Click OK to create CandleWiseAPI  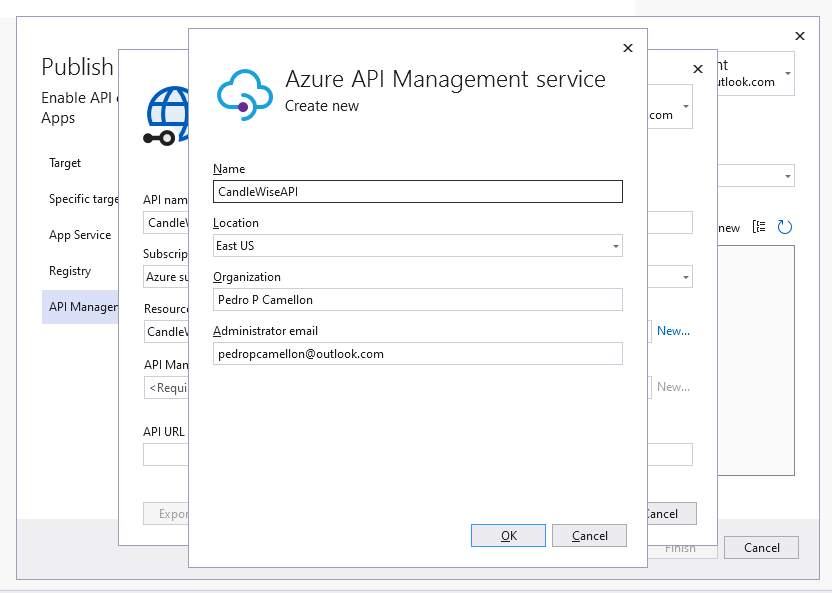507,535
